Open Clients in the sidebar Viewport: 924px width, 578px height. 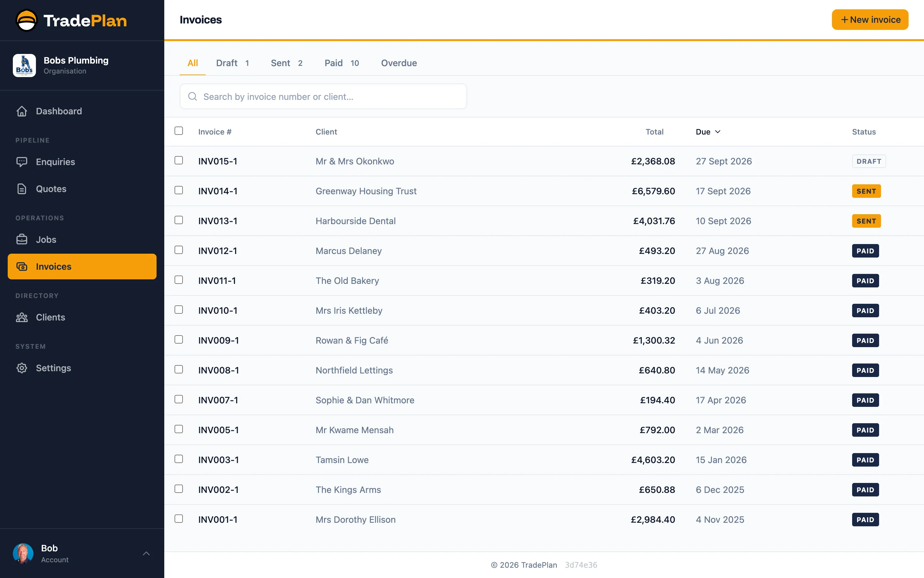pos(82,317)
